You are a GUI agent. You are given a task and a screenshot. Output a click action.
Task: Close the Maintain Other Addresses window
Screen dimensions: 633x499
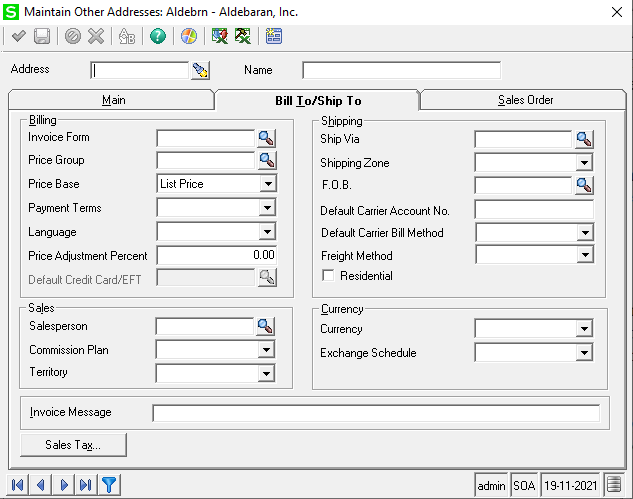pyautogui.click(x=616, y=12)
